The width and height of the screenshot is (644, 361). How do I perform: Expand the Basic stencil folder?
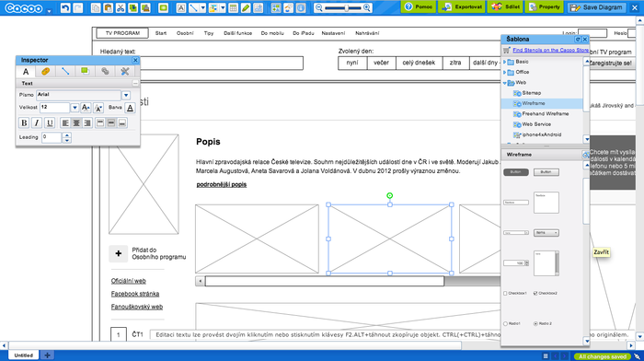[505, 62]
